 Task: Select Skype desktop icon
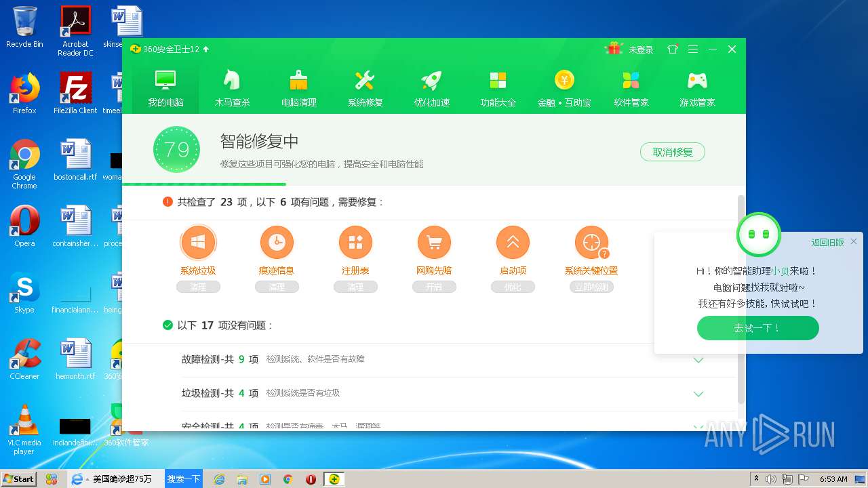pyautogui.click(x=24, y=292)
